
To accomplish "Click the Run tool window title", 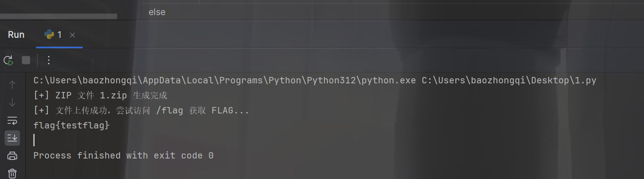I will [x=16, y=35].
